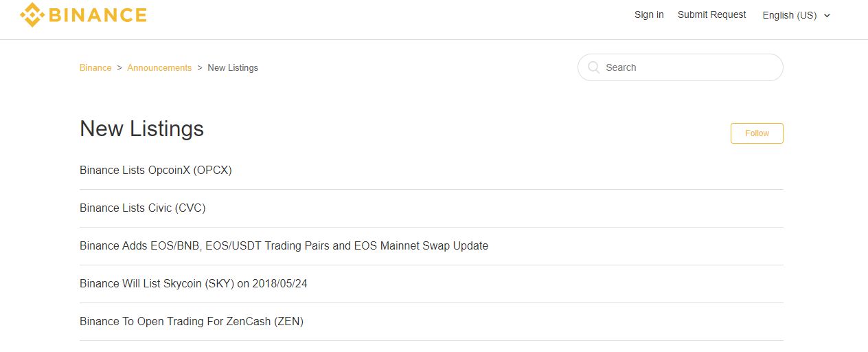Viewport: 868px width, 352px height.
Task: Go to Binance breadcrumb link
Action: click(x=95, y=67)
